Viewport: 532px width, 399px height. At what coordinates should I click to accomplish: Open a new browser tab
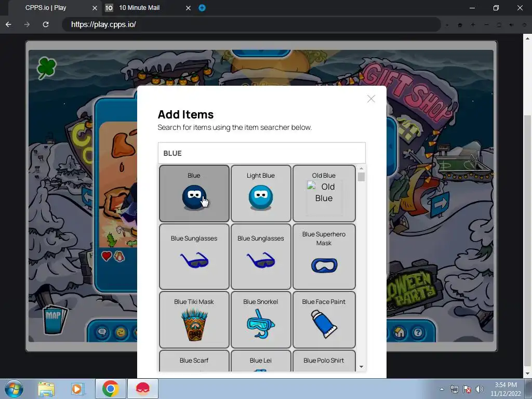(202, 8)
